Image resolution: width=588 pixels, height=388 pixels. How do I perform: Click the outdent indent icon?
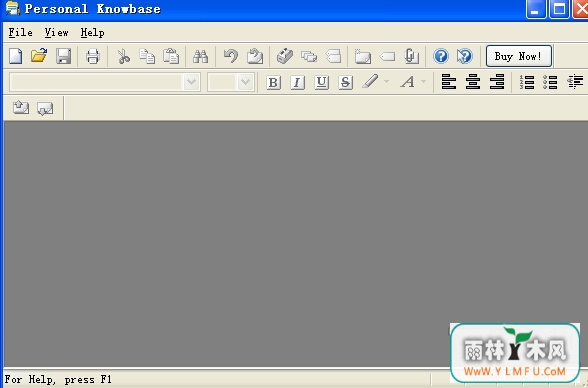(575, 82)
